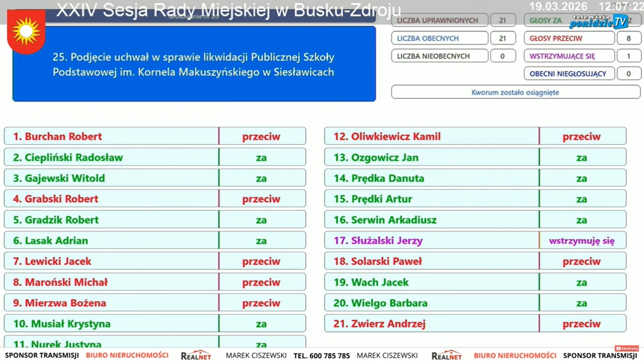The image size is (644, 362).
Task: Select the blue agenda item 25 panel
Action: pos(194,64)
